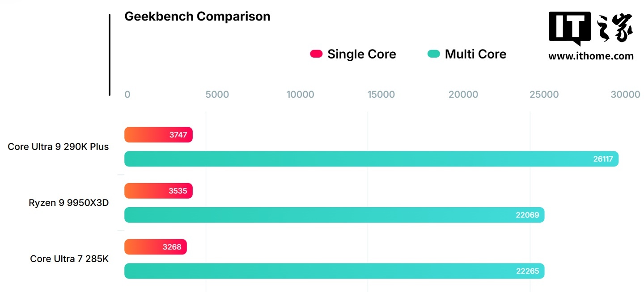Select the 22265 multi core bar
Viewport: 644px width, 292px height.
click(334, 271)
